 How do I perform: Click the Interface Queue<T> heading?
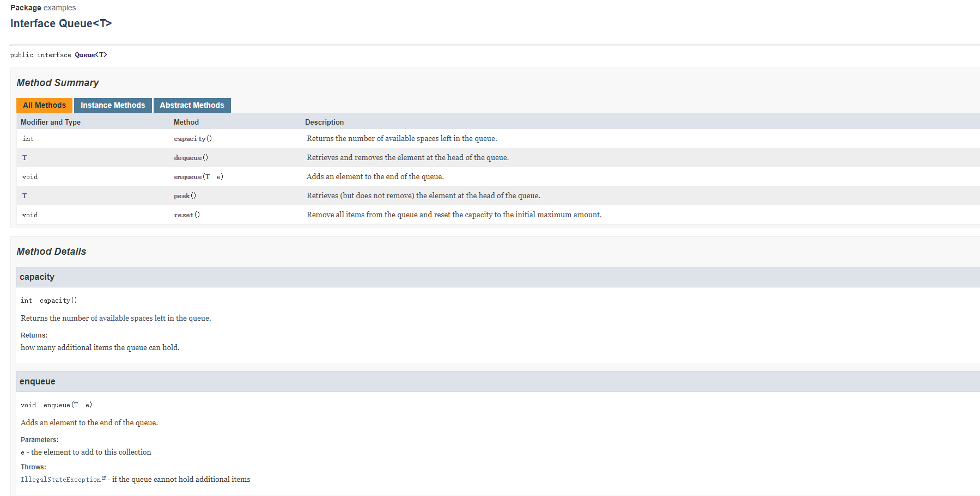[x=61, y=23]
